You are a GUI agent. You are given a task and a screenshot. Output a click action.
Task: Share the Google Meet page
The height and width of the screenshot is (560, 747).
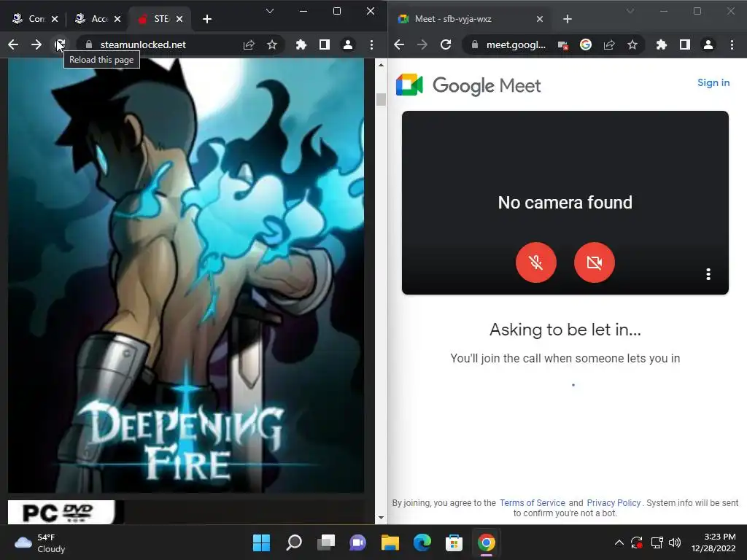609,44
